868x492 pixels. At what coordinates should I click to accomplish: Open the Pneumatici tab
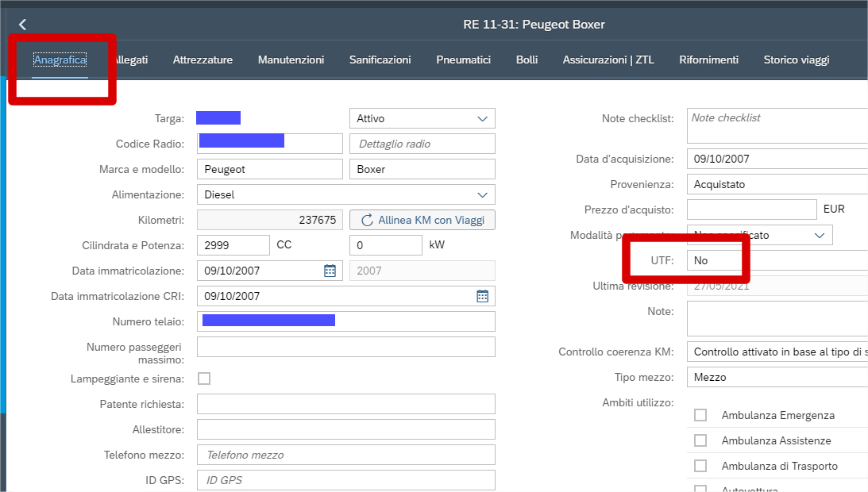point(463,60)
